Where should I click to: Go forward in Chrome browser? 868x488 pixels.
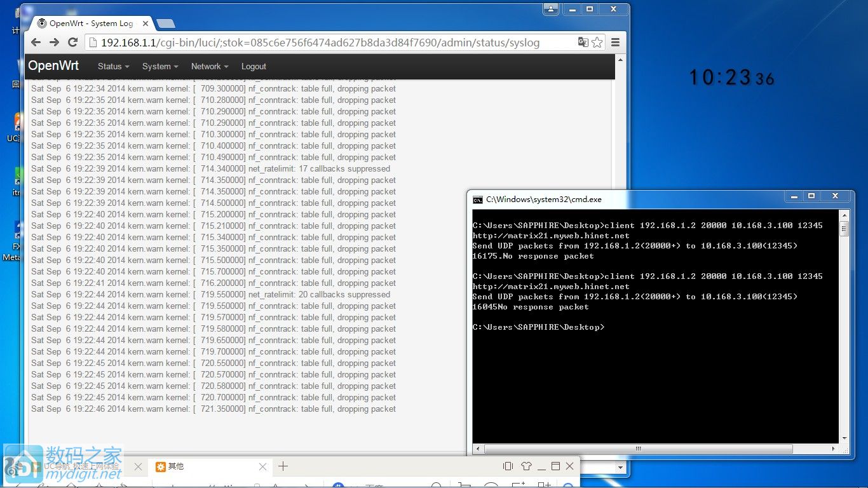tap(54, 43)
